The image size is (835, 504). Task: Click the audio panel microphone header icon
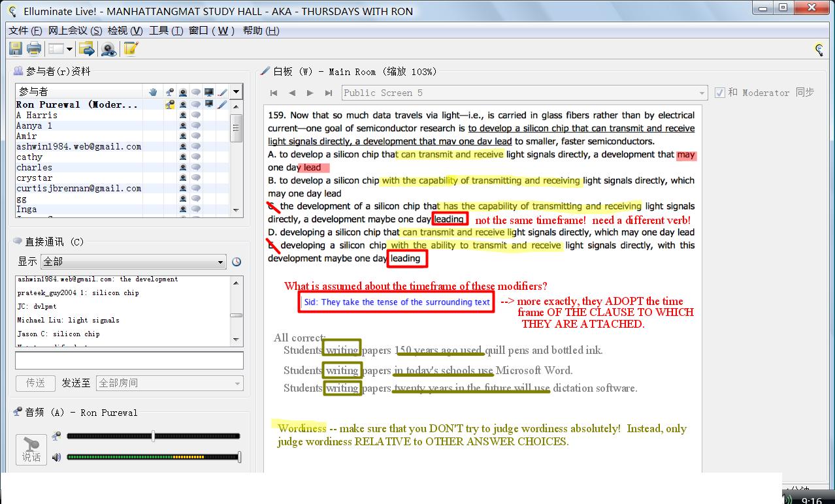(18, 412)
